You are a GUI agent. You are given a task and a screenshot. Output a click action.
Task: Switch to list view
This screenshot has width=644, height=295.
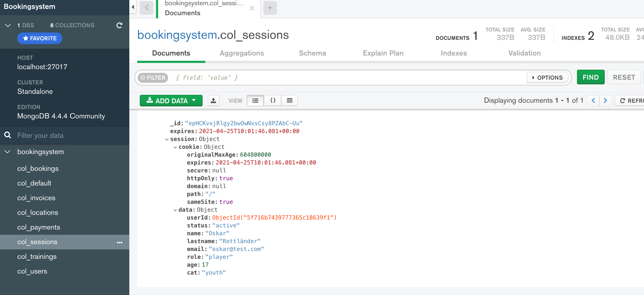[255, 101]
